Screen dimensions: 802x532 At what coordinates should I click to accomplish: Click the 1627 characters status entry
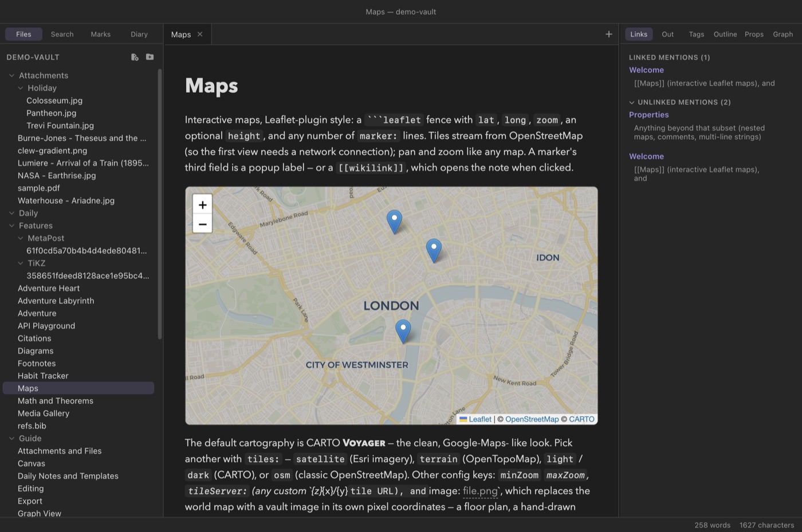766,525
